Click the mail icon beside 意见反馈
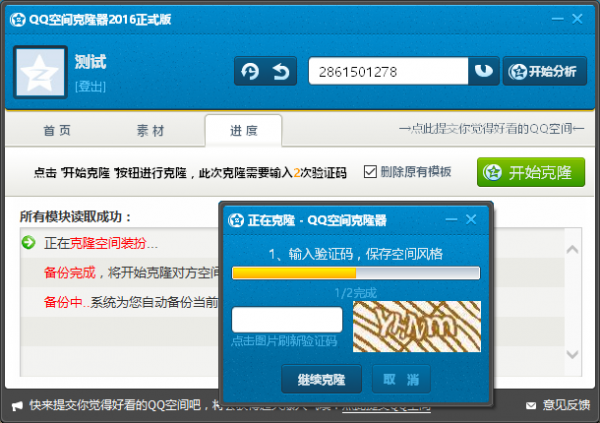 [531, 405]
